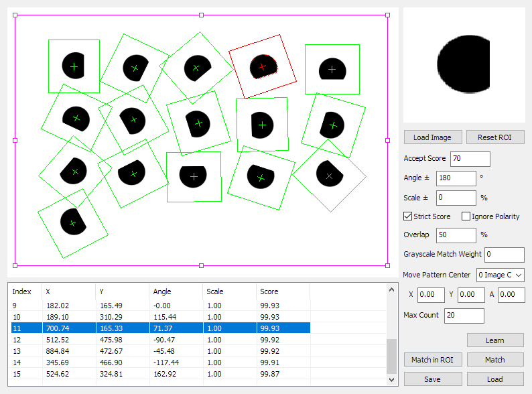Select result row with index 14
Viewport: 532px width, 394px height.
pyautogui.click(x=161, y=363)
